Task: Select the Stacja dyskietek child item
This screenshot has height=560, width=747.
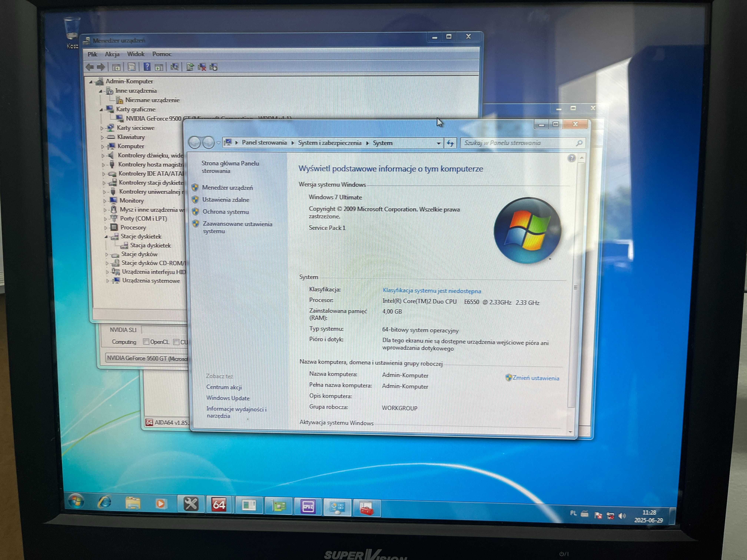Action: click(x=150, y=245)
